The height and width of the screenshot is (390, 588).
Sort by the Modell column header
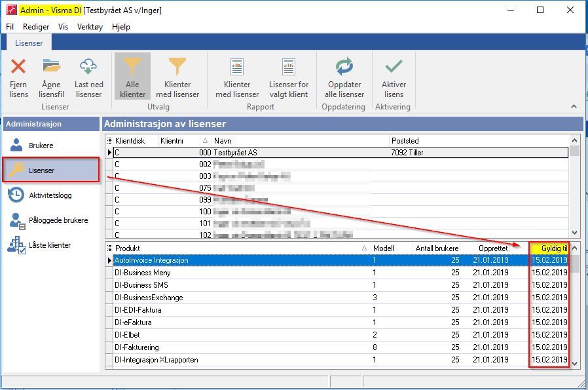pos(391,248)
